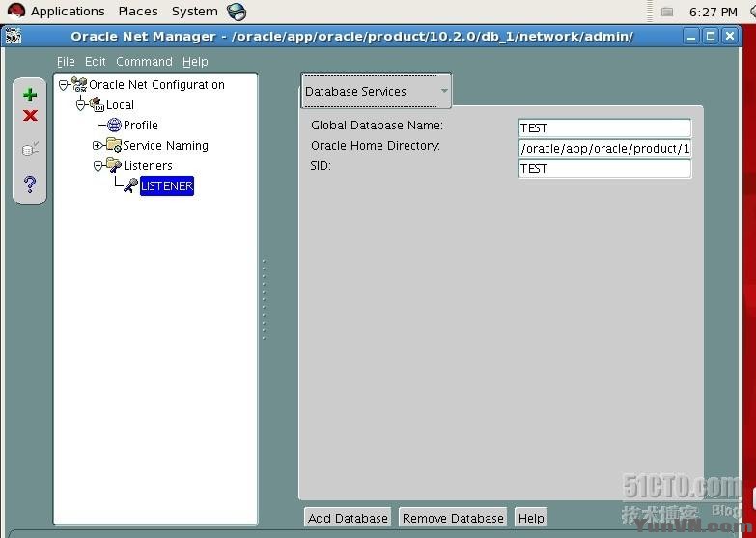756x538 pixels.
Task: Click the question mark Help icon
Action: (x=29, y=184)
